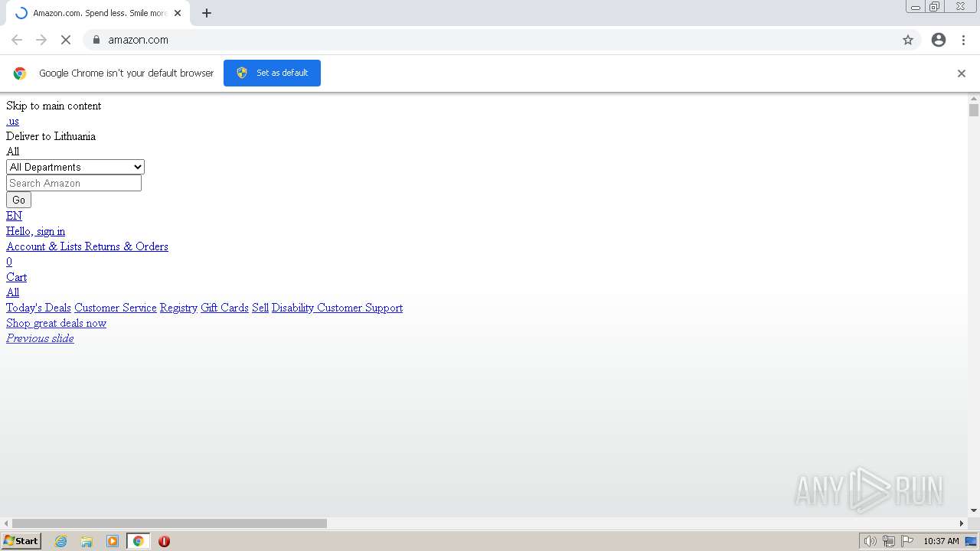
Task: Bookmark this page with the star
Action: (x=908, y=40)
